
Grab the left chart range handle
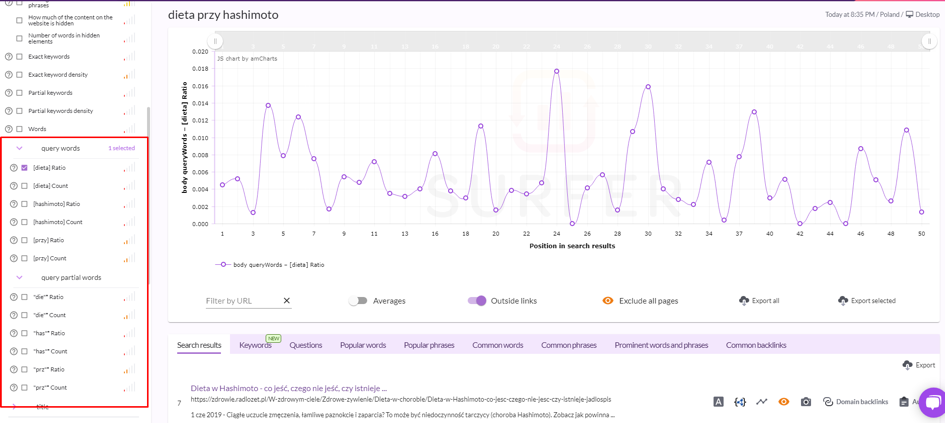click(x=215, y=41)
